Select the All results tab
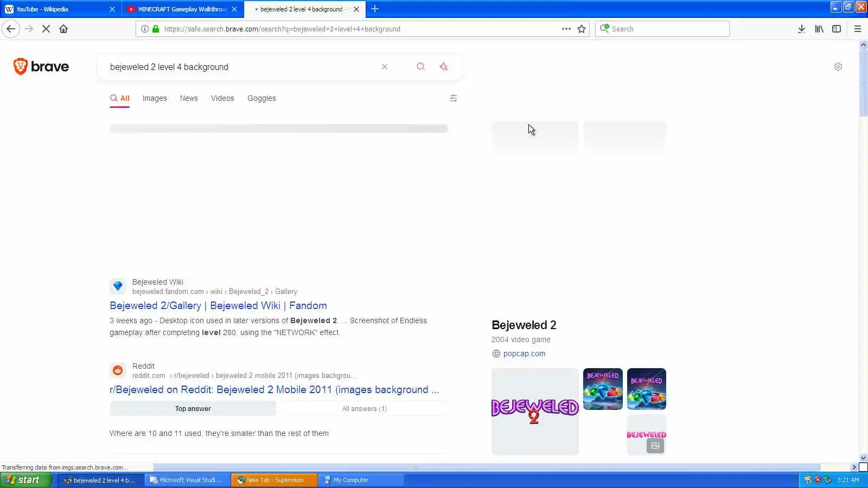Viewport: 868px width, 488px height. [120, 98]
